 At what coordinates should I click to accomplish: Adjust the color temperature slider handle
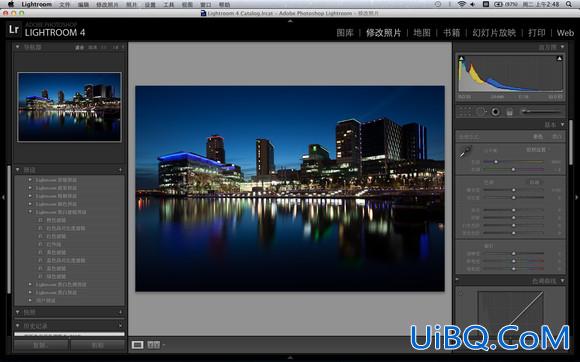[496, 162]
